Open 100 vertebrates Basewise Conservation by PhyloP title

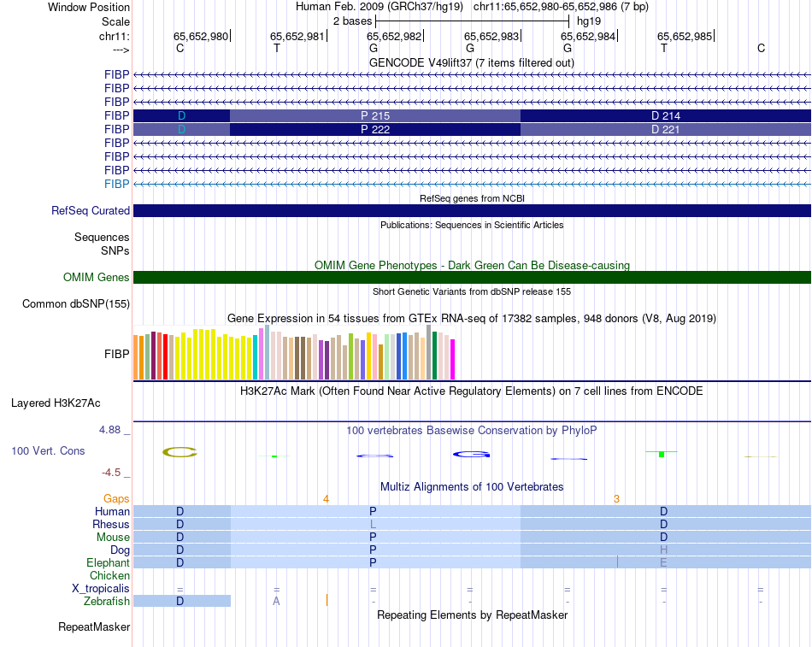[471, 431]
